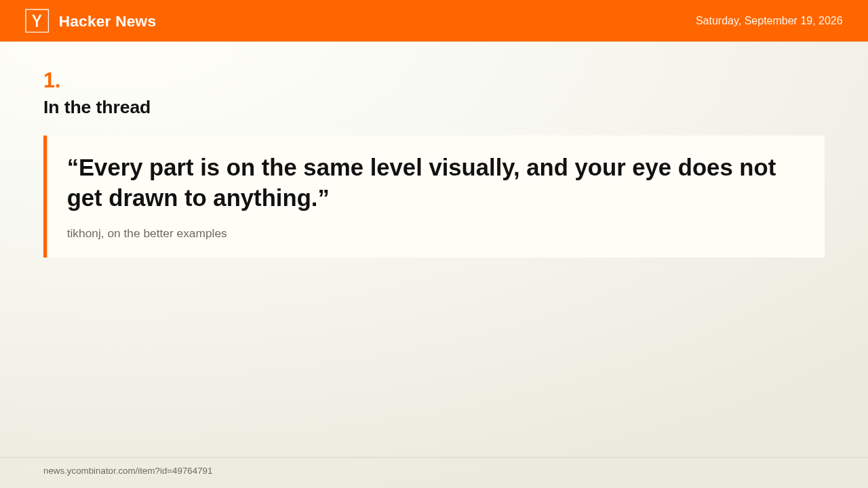Viewport: 868px width, 488px height.
Task: Click the orange vertical bar beside quote
Action: pyautogui.click(x=45, y=197)
